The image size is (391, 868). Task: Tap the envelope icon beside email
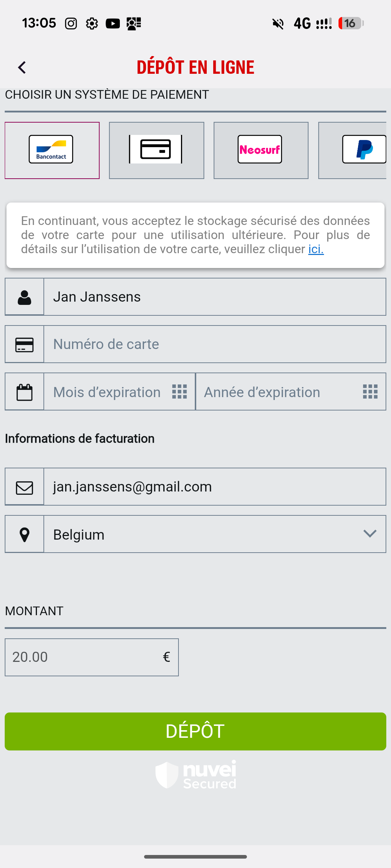(24, 487)
